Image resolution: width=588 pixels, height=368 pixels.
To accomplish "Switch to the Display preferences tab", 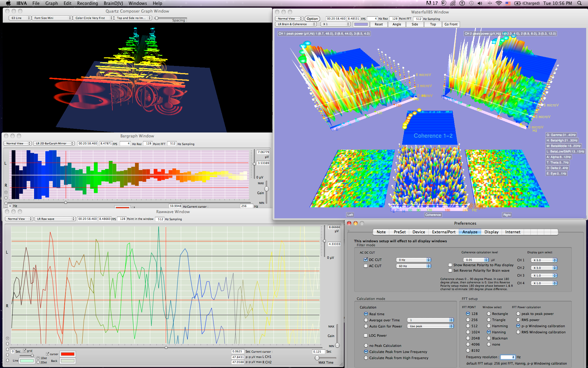I will (491, 232).
